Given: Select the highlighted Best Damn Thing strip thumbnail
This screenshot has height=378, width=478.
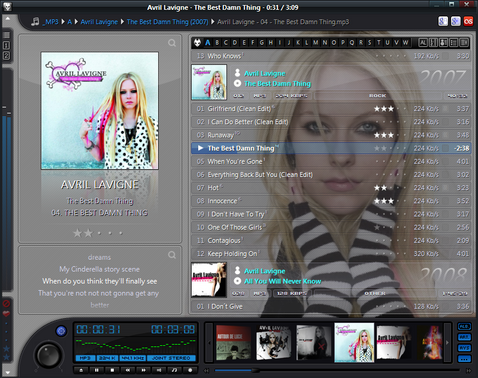Looking at the screenshot, I should [354, 342].
